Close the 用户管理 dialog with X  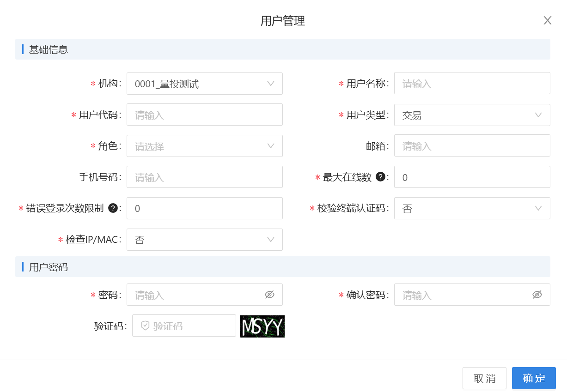[548, 20]
